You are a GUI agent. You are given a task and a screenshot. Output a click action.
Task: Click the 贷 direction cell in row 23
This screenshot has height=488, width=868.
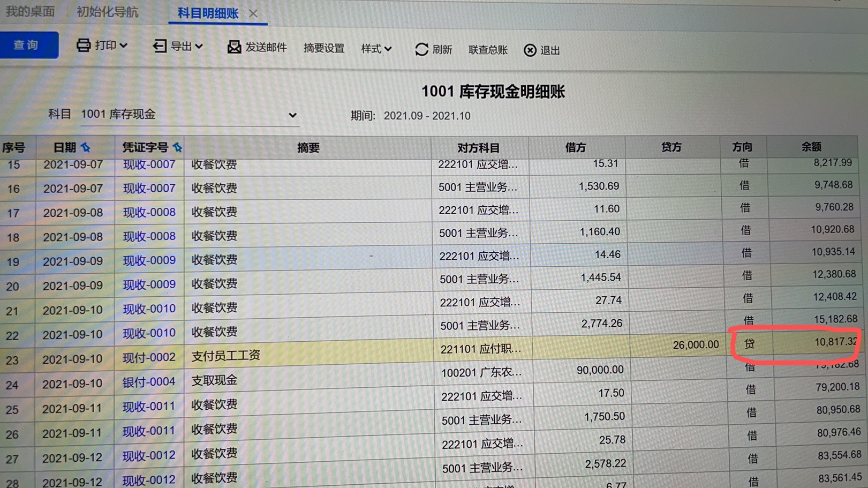(749, 343)
